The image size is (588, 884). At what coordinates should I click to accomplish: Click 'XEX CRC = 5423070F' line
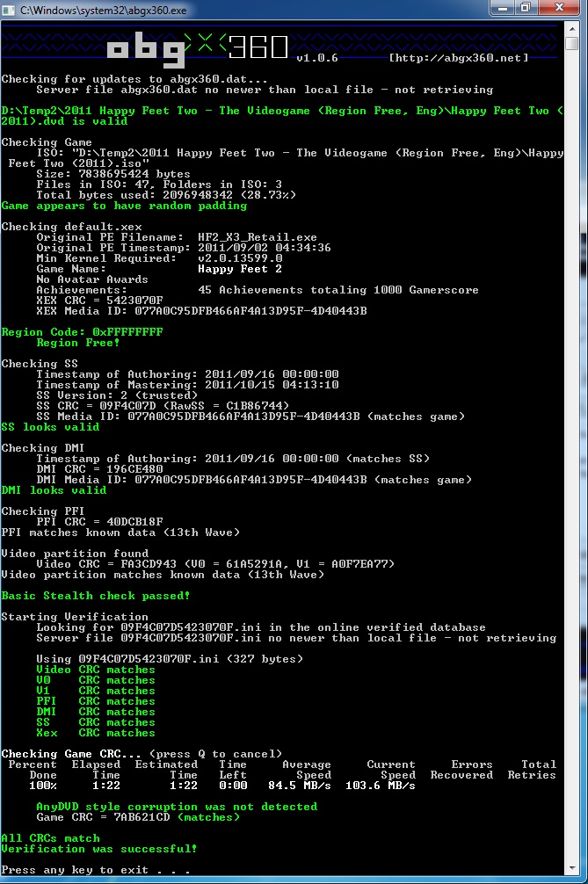(x=99, y=301)
